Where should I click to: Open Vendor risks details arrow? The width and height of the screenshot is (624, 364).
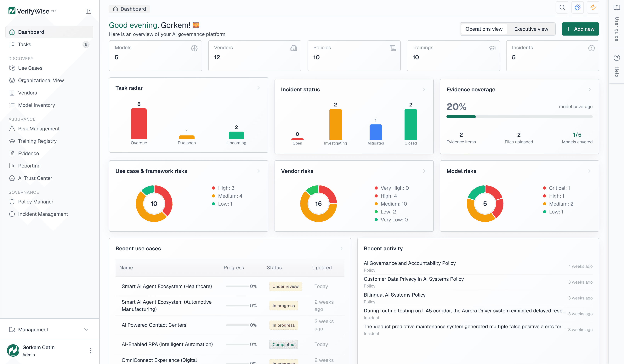coord(424,171)
